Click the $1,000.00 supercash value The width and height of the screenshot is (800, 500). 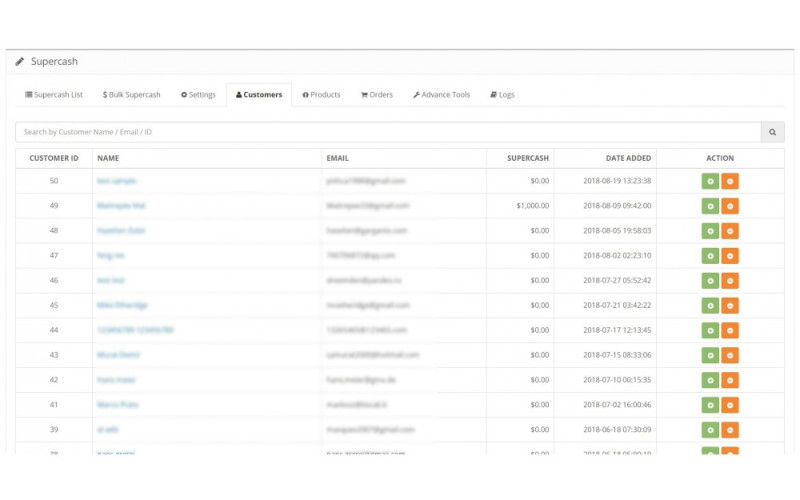pos(533,206)
